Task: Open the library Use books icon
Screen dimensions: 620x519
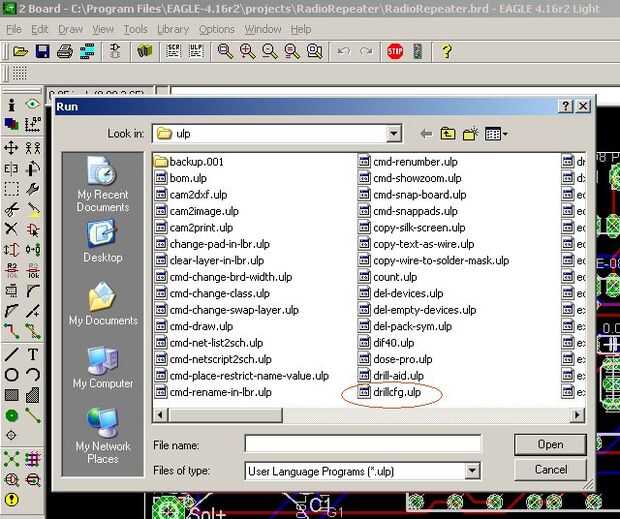Action: (x=145, y=51)
